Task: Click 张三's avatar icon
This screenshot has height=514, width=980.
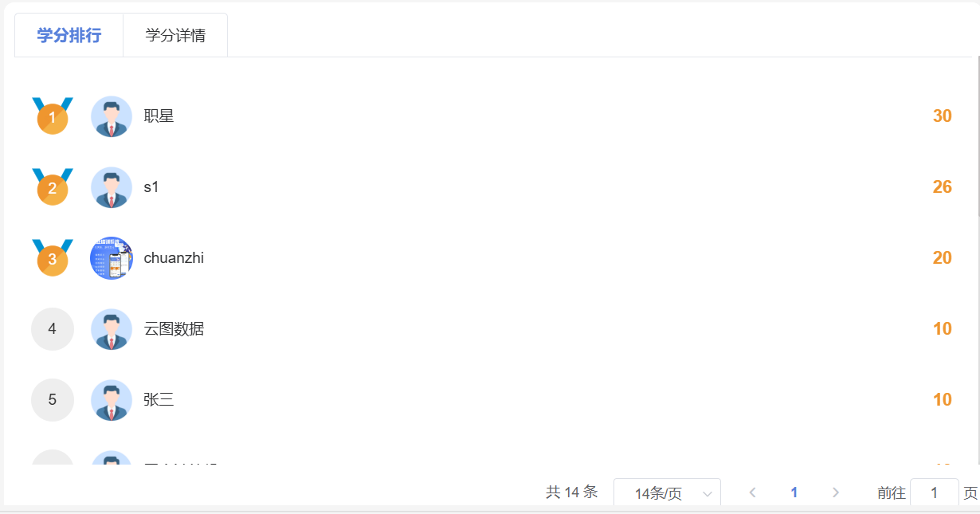Action: point(112,400)
